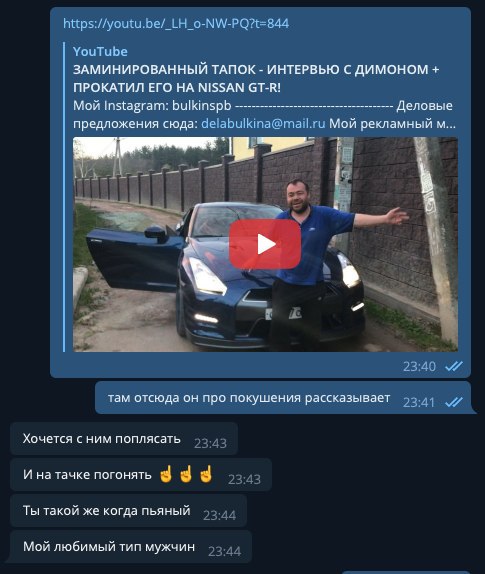
Task: Click the YouTube preview source label
Action: coord(100,51)
